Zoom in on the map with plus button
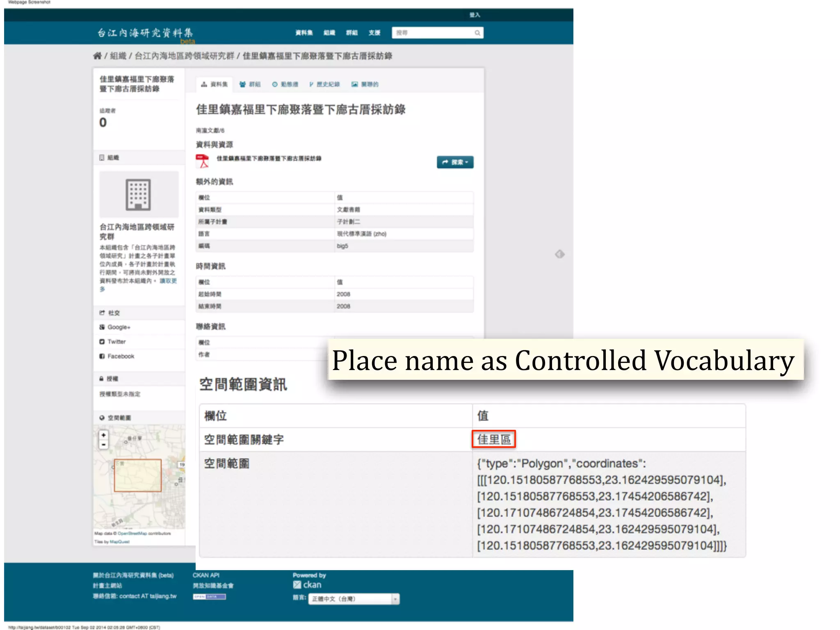Screen dimensions: 840x630 [104, 435]
